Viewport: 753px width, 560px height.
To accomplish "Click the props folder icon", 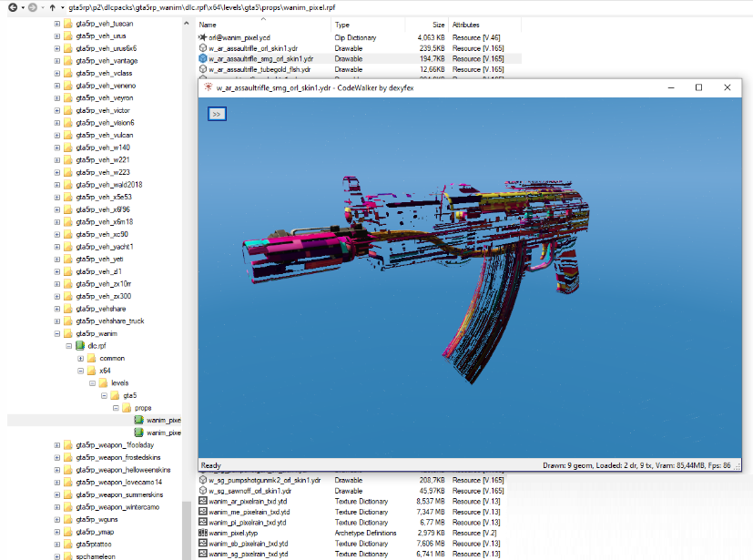I will coord(127,408).
